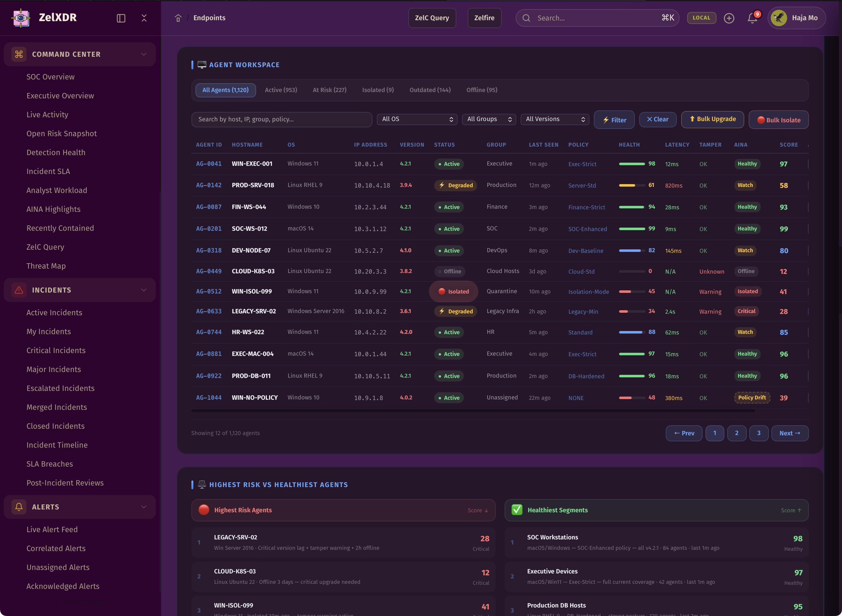Sort Highest Risk Agents by Score

coord(477,510)
